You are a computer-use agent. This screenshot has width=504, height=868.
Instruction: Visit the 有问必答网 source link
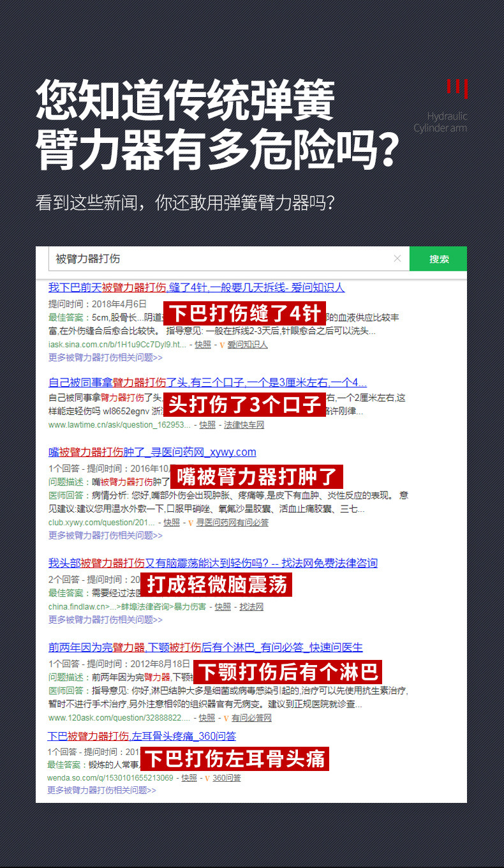click(251, 717)
